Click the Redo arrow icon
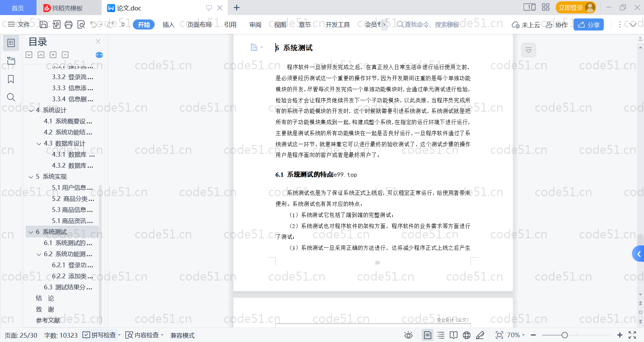This screenshot has height=342, width=644. pyautogui.click(x=111, y=24)
